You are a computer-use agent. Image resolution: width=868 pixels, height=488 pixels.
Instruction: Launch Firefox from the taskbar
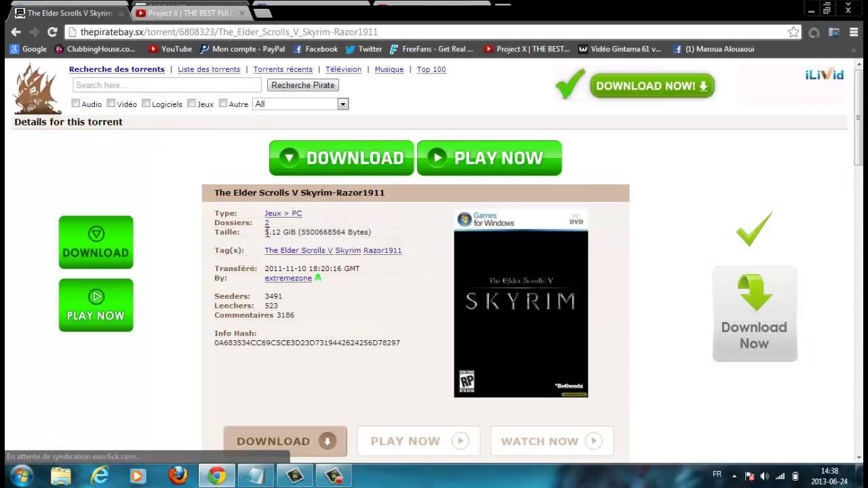(x=178, y=476)
